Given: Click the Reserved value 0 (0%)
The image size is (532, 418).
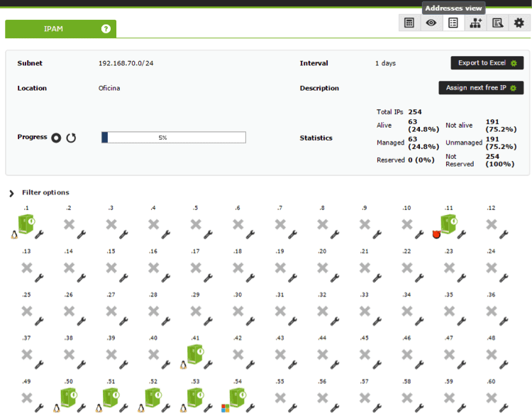Looking at the screenshot, I should [421, 160].
